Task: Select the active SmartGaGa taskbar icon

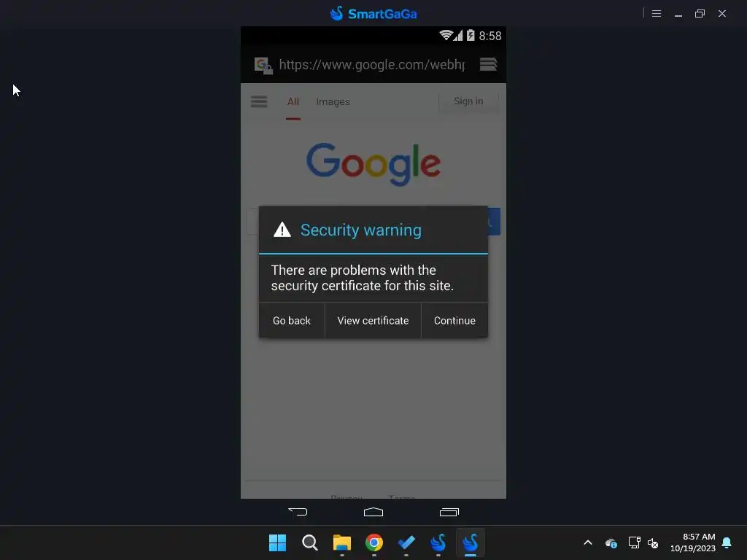Action: pos(471,542)
